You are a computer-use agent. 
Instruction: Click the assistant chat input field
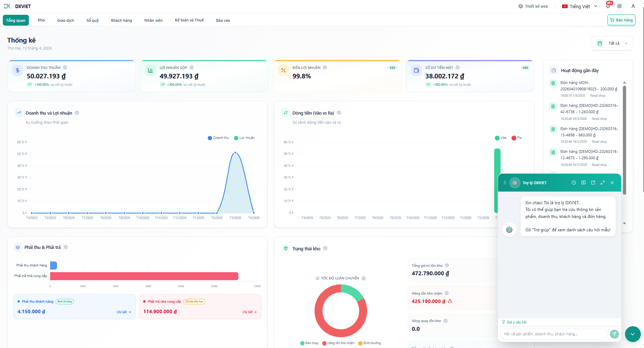click(554, 334)
